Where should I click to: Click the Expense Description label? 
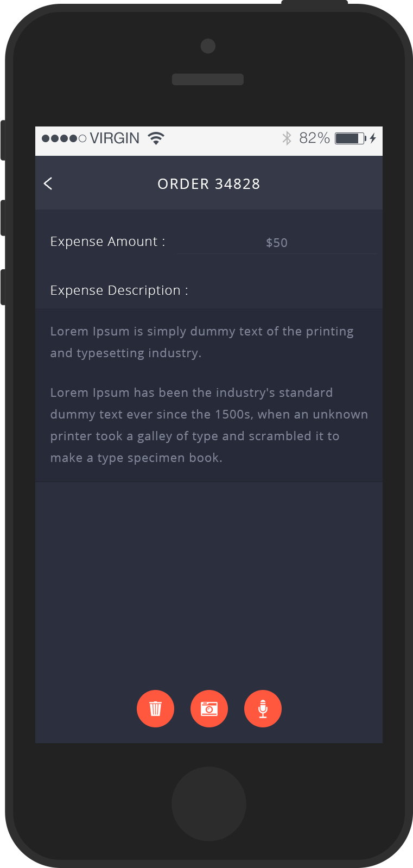tap(119, 290)
